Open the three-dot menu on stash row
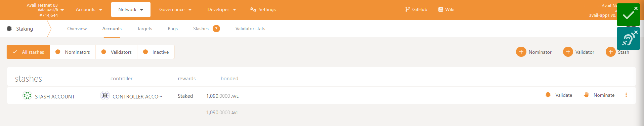Image resolution: width=644 pixels, height=126 pixels. tap(626, 95)
